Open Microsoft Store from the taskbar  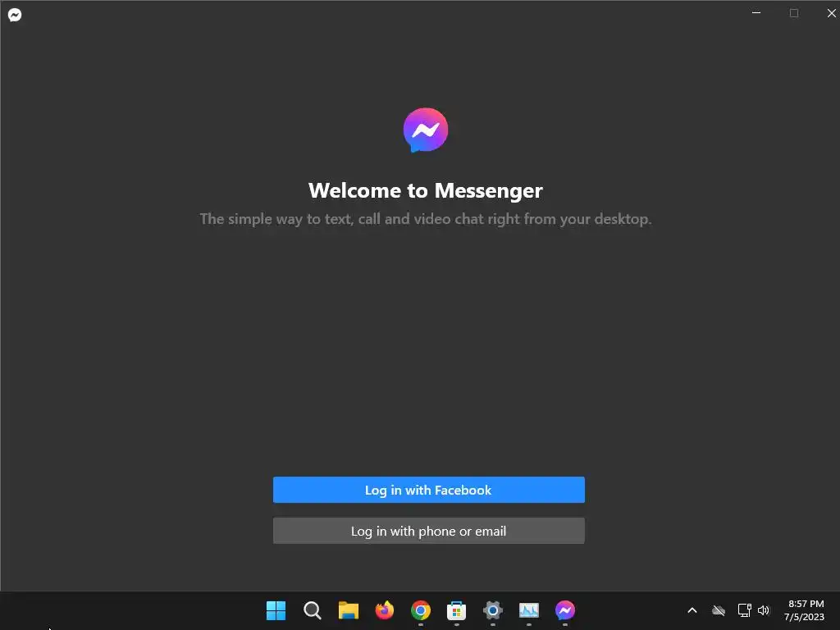456,610
